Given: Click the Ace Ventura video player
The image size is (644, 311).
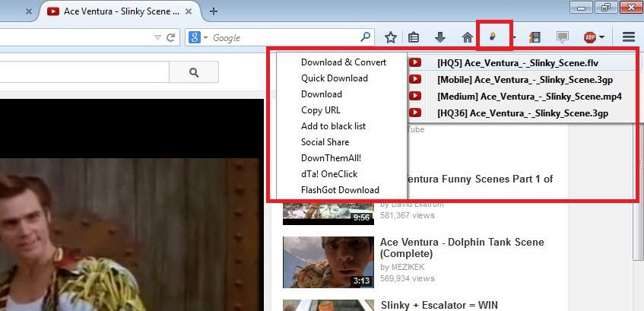Looking at the screenshot, I should tap(132, 205).
